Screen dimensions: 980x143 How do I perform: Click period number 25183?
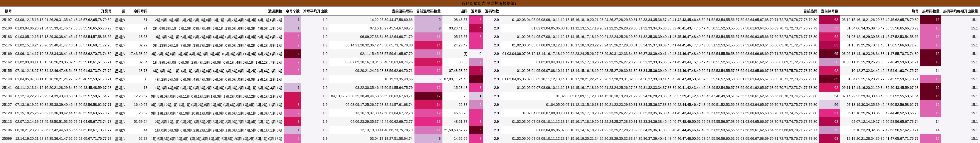pos(7,37)
